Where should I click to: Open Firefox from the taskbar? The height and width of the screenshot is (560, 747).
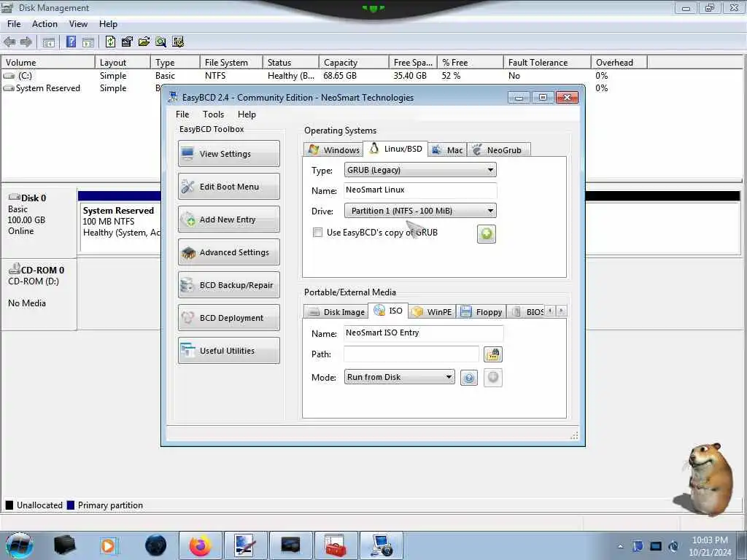(200, 545)
